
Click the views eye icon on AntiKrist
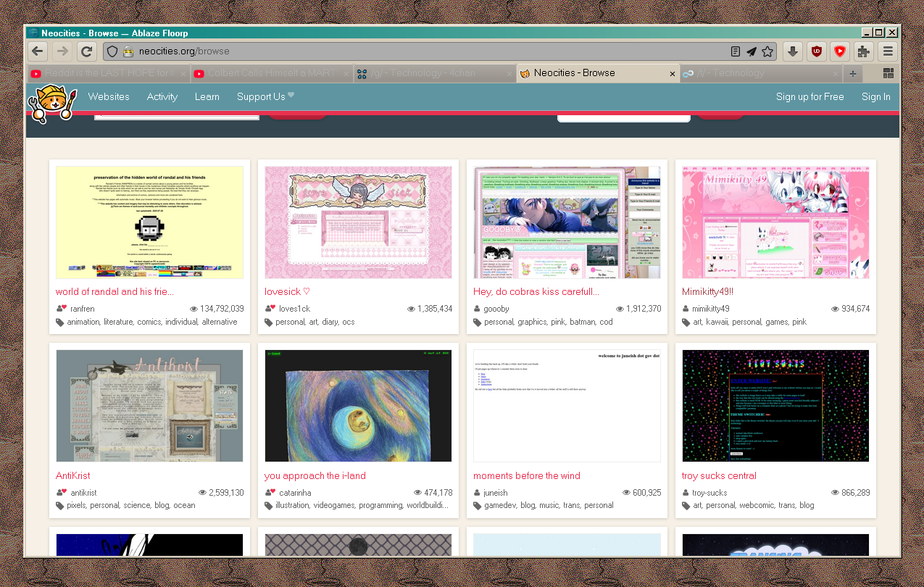202,493
